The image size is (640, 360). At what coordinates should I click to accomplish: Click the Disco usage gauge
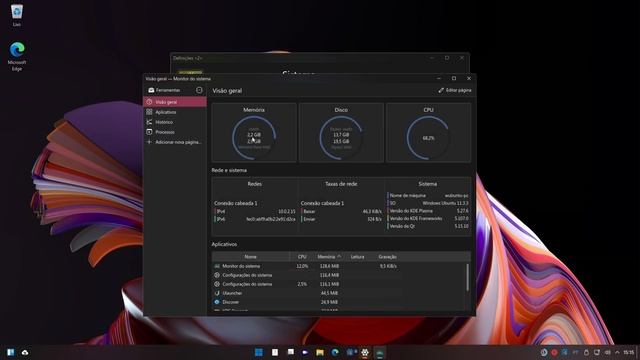[x=341, y=138]
